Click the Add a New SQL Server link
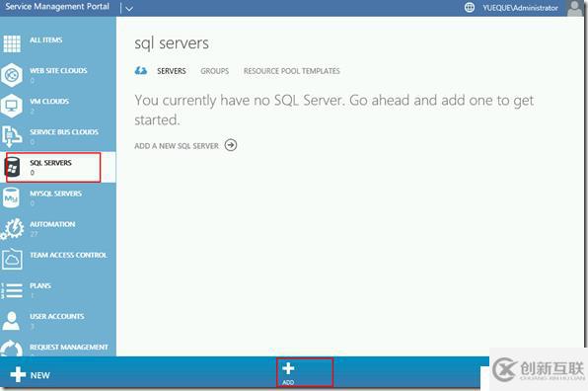 [177, 146]
